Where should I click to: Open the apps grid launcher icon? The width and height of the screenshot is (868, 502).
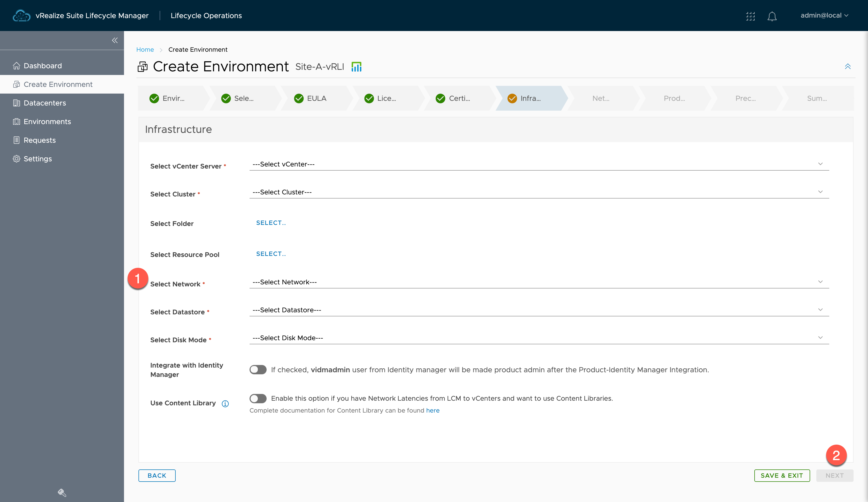750,16
